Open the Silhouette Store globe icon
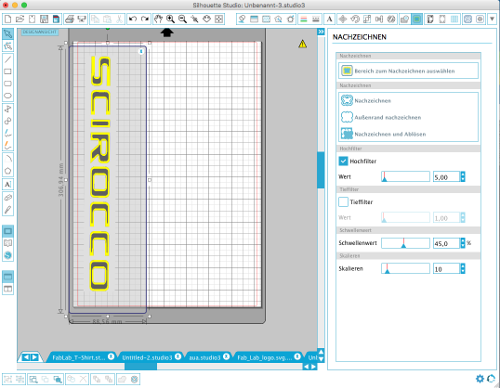 (x=8, y=256)
